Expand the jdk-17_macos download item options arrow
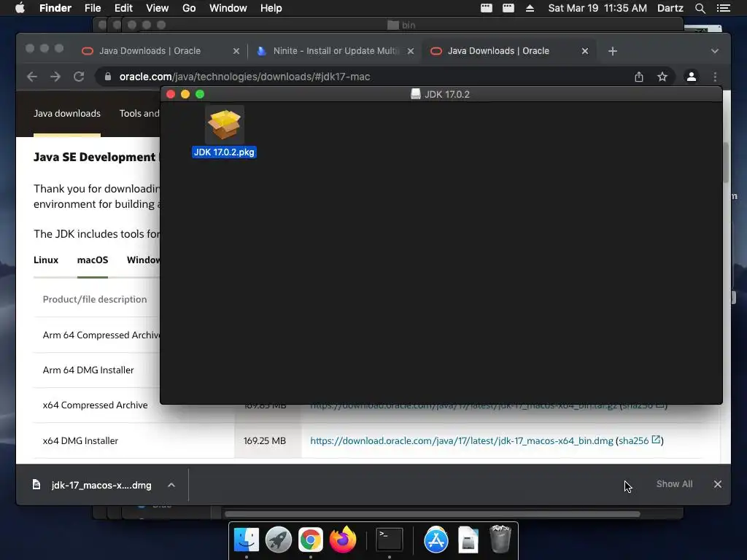The height and width of the screenshot is (560, 747). click(x=171, y=485)
